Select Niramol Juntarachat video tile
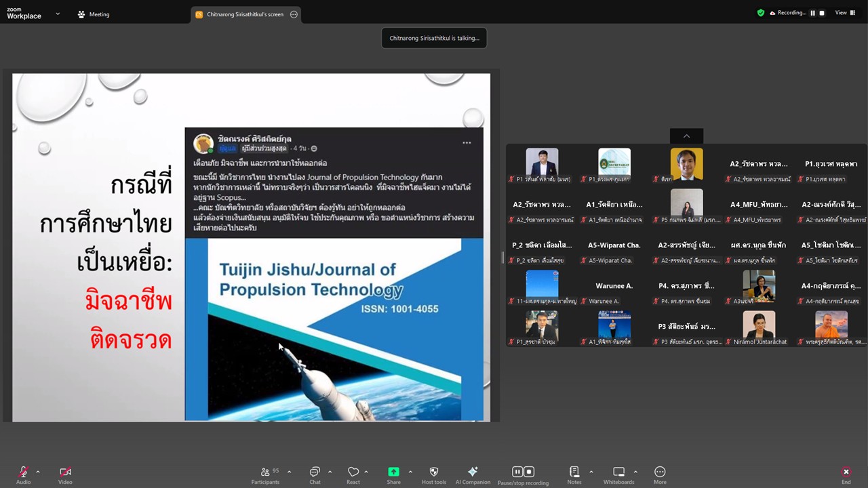This screenshot has width=868, height=488. click(759, 328)
